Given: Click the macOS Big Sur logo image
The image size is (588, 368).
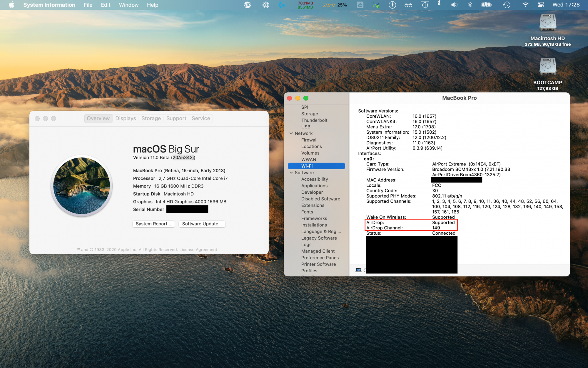Looking at the screenshot, I should pyautogui.click(x=82, y=186).
